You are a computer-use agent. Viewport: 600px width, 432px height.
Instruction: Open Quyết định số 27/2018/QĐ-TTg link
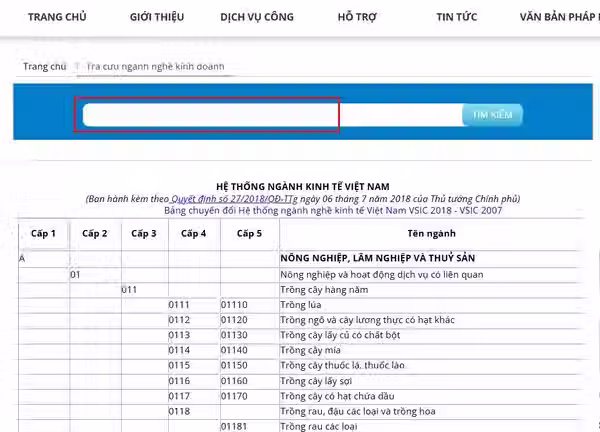pyautogui.click(x=234, y=199)
